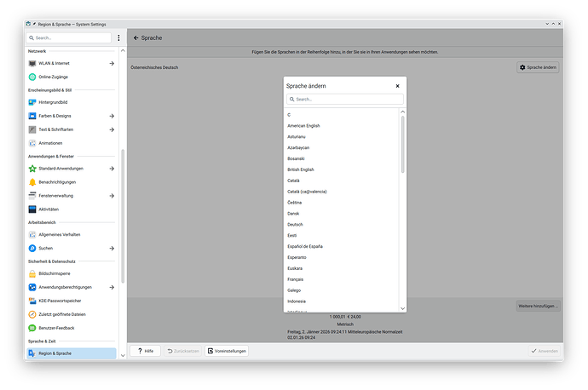Select Deutsch in the list

(342, 225)
